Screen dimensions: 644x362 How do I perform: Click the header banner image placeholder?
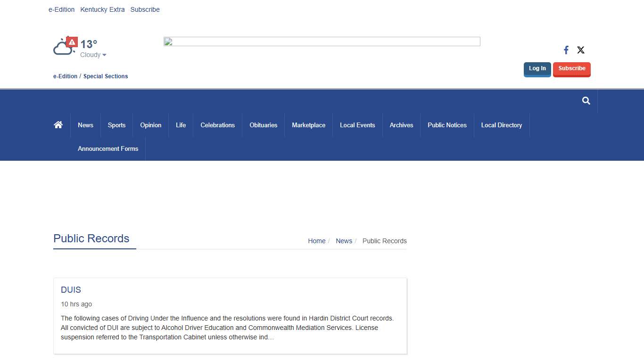point(322,41)
